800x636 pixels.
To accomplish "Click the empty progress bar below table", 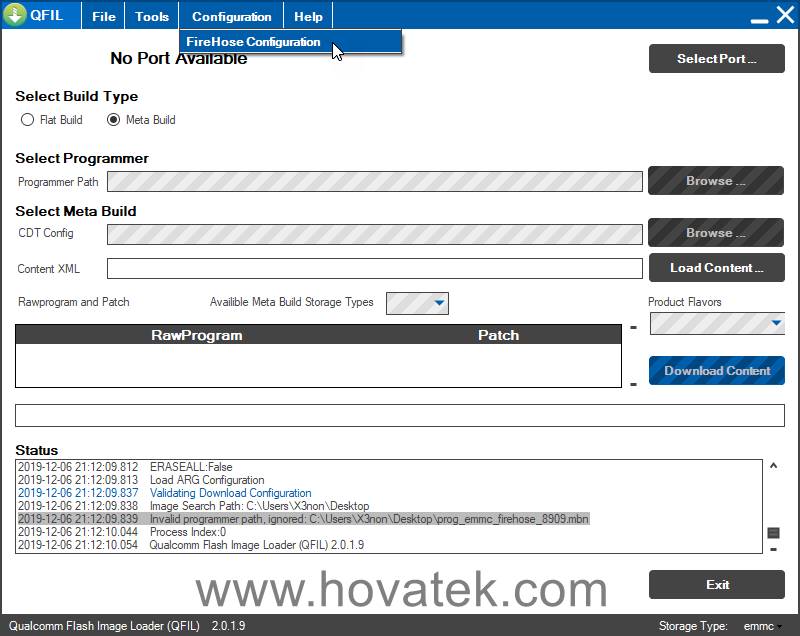I will pos(399,415).
